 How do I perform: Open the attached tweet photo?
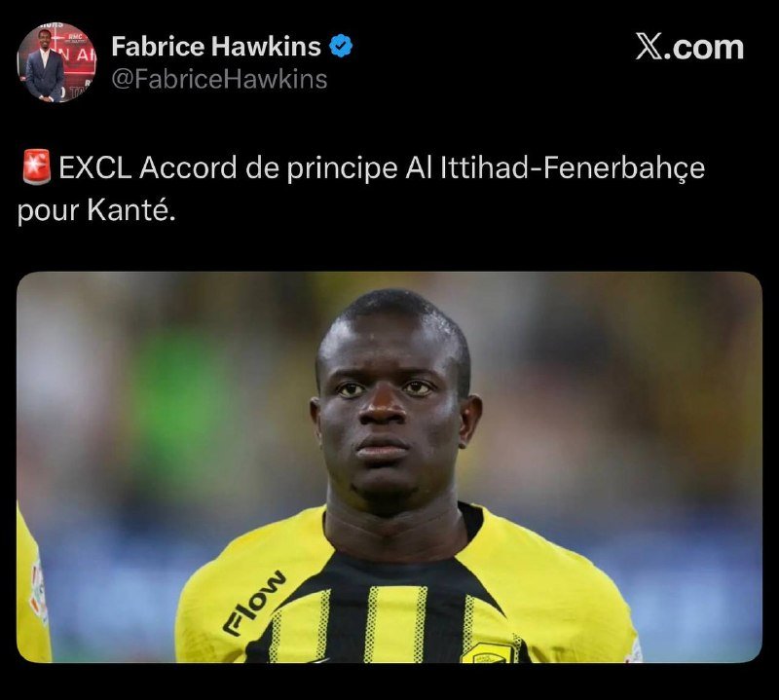pyautogui.click(x=389, y=467)
